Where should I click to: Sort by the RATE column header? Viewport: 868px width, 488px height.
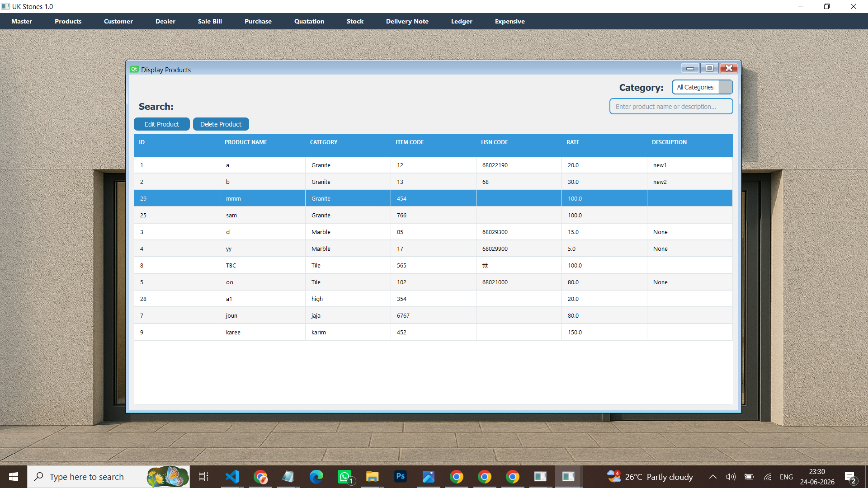point(573,142)
